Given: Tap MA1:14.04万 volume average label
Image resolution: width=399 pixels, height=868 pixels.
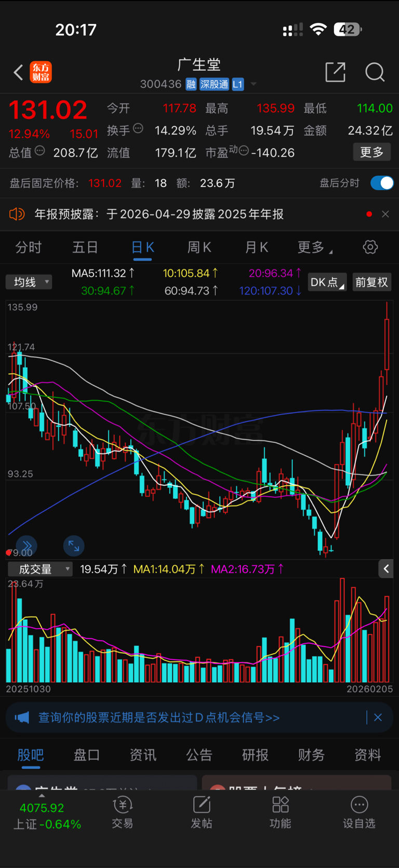Looking at the screenshot, I should click(x=169, y=569).
